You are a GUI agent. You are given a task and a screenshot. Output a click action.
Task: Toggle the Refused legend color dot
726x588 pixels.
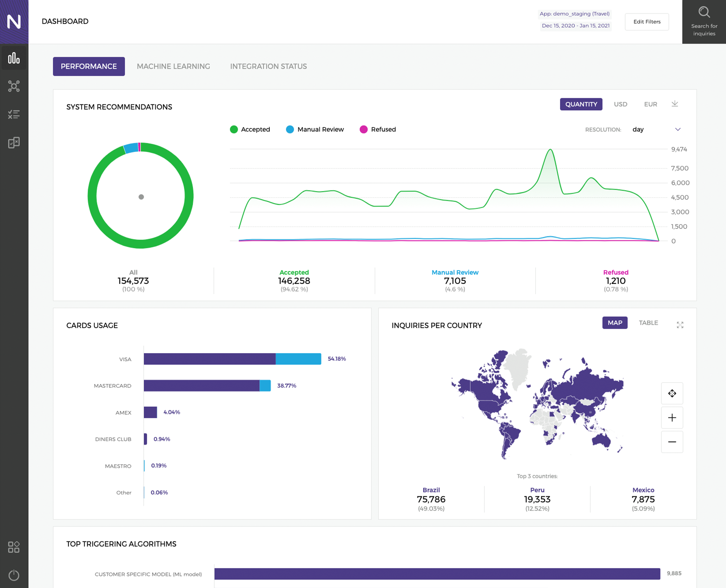pyautogui.click(x=363, y=129)
